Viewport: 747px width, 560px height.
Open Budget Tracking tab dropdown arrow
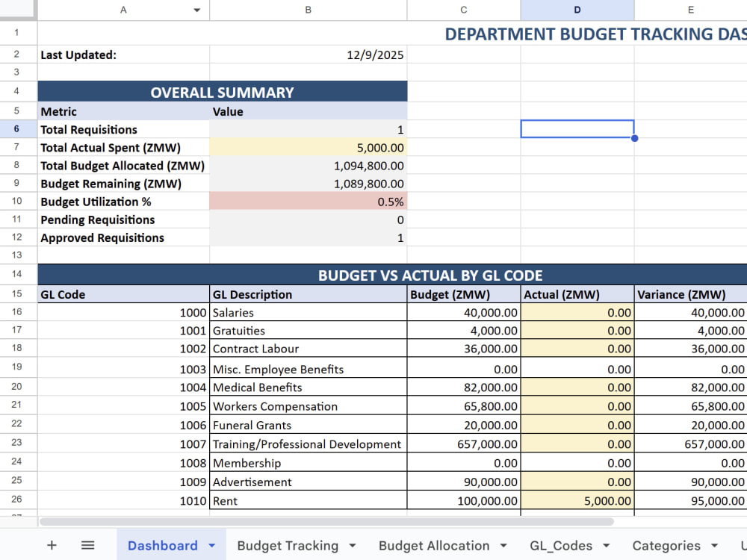tap(353, 546)
